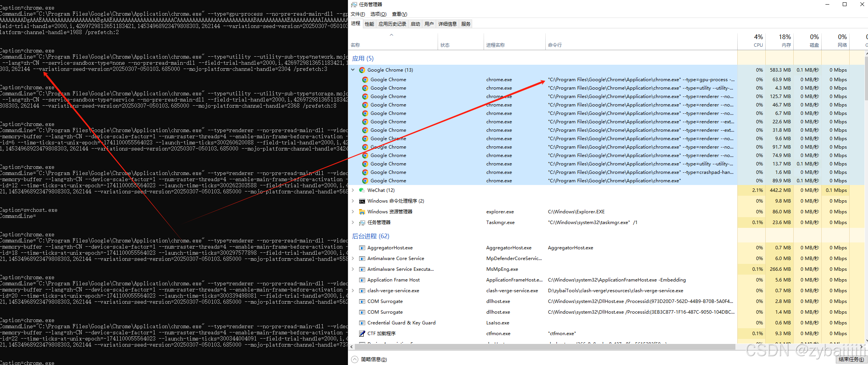Select the 进程 tab

356,23
